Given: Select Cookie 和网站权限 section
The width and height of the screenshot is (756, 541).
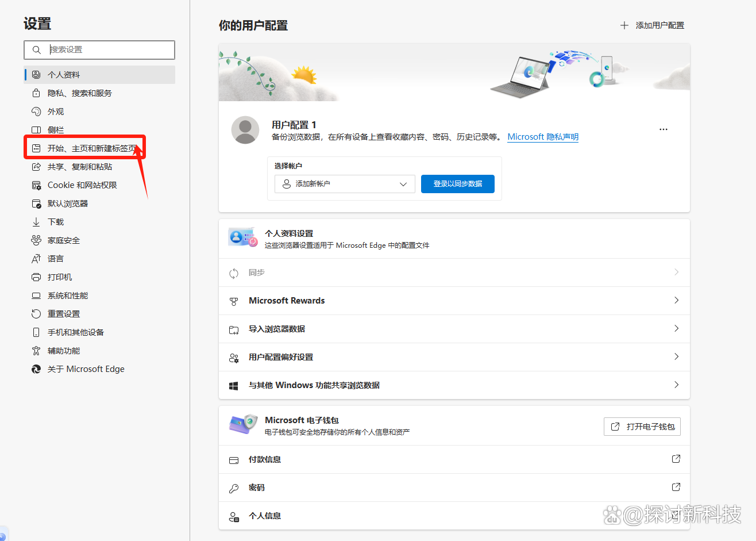Looking at the screenshot, I should tap(99, 185).
